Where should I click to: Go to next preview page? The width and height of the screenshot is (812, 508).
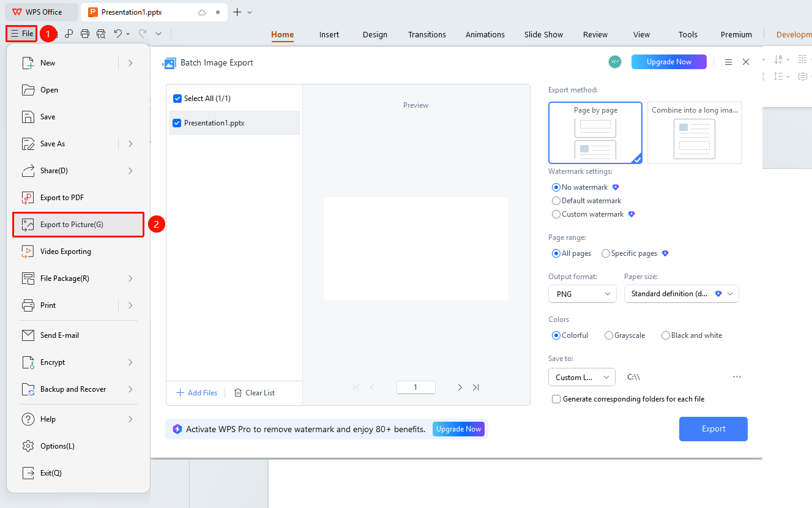pos(460,387)
